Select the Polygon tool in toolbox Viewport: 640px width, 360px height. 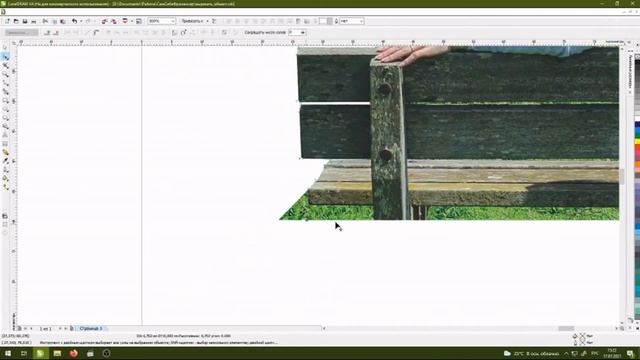point(5,118)
